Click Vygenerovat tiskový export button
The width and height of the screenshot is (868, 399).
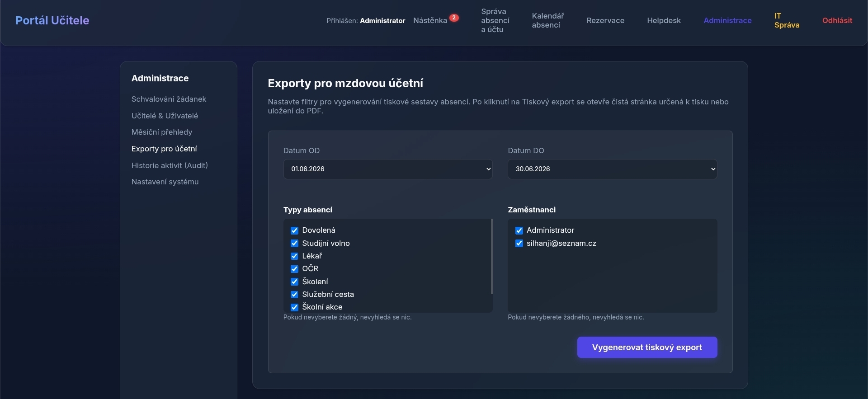tap(647, 347)
